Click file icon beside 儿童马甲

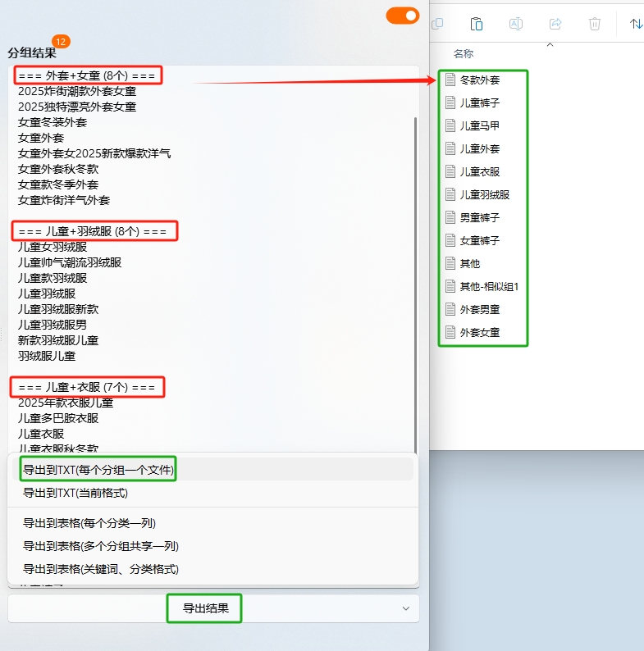click(x=450, y=125)
